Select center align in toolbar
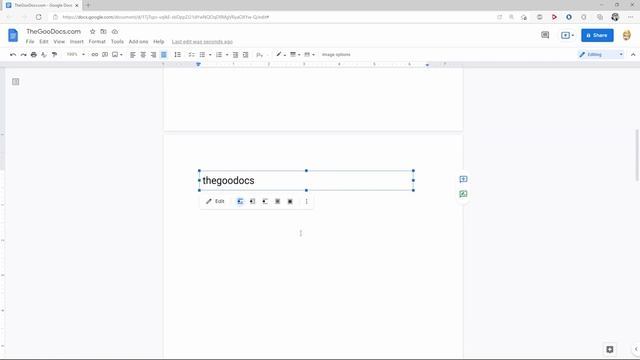The width and height of the screenshot is (640, 360). (143, 55)
